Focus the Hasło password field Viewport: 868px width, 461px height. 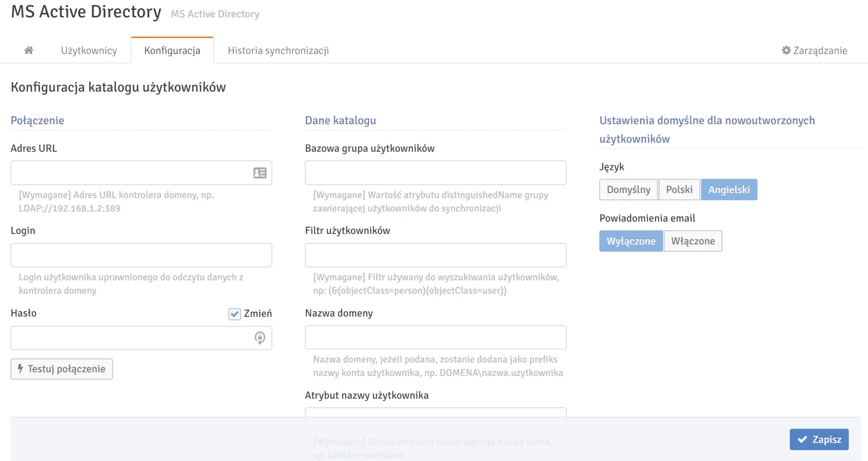pos(142,338)
